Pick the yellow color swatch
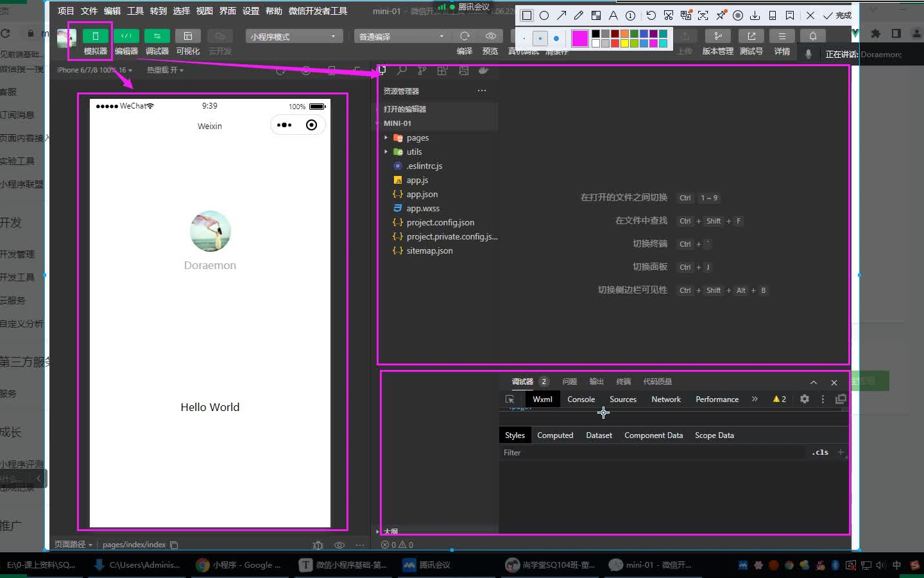 (x=624, y=44)
